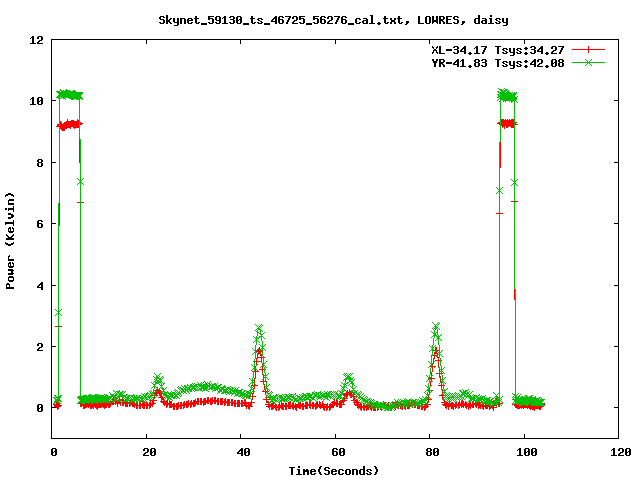Click the x-axis tick label 60

click(x=338, y=452)
